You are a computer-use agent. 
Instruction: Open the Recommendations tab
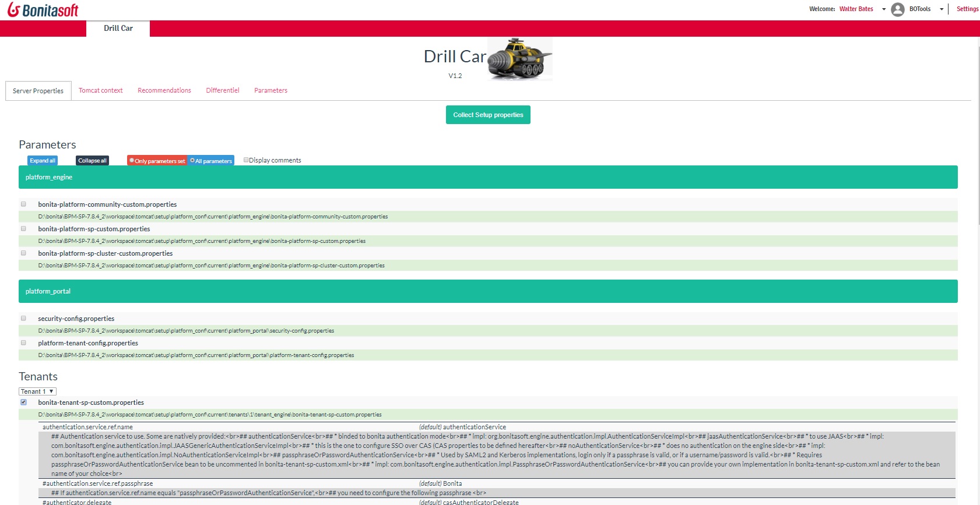tap(164, 90)
